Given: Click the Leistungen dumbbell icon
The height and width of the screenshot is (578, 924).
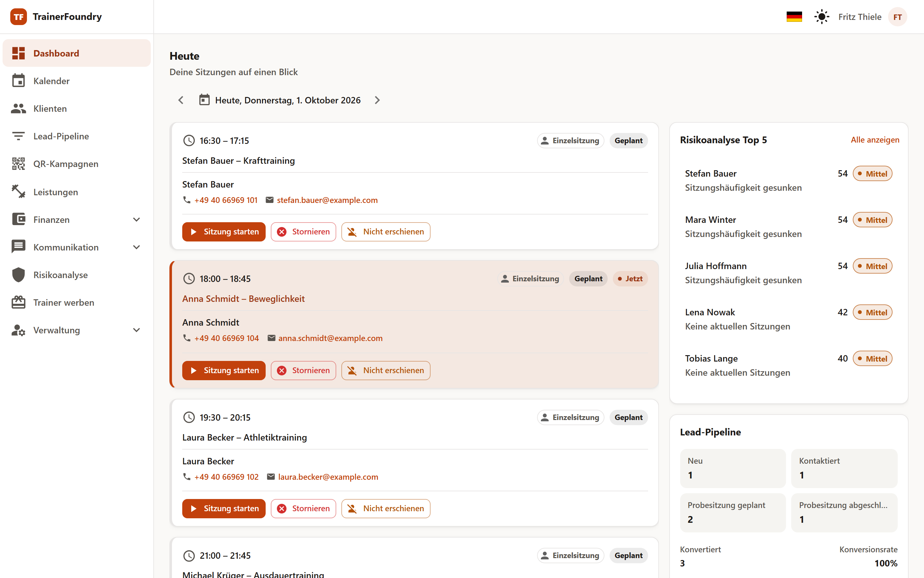Looking at the screenshot, I should 18,191.
